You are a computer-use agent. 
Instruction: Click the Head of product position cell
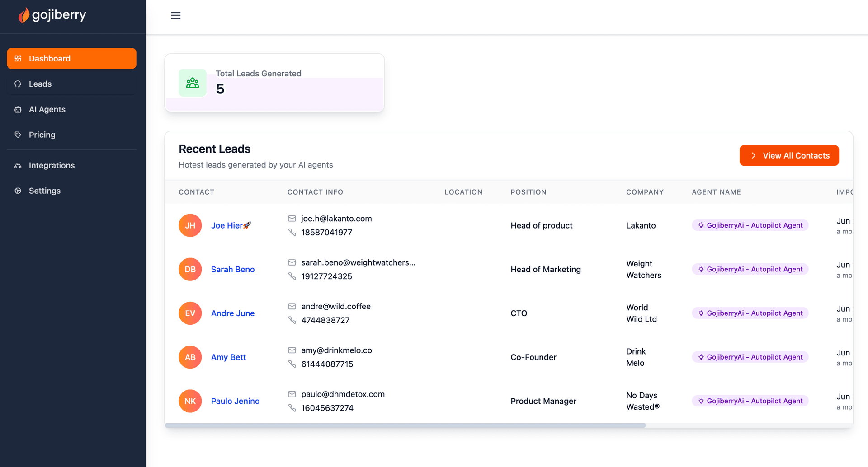(x=542, y=225)
